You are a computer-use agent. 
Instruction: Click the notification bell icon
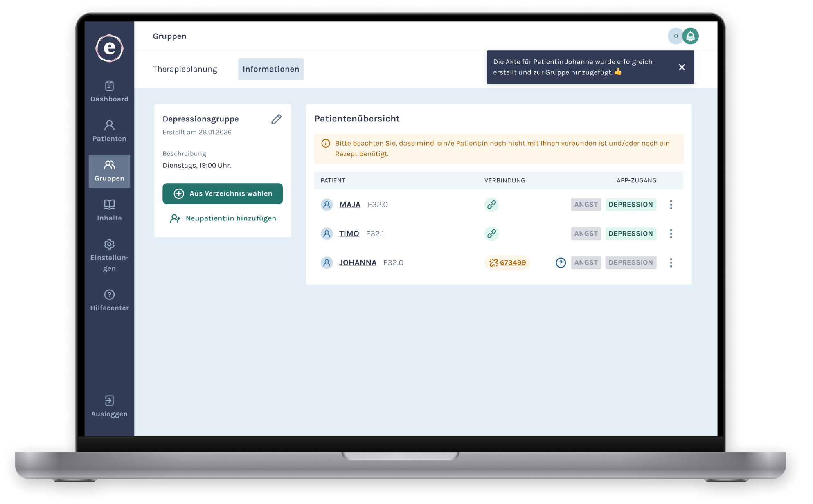(x=690, y=36)
